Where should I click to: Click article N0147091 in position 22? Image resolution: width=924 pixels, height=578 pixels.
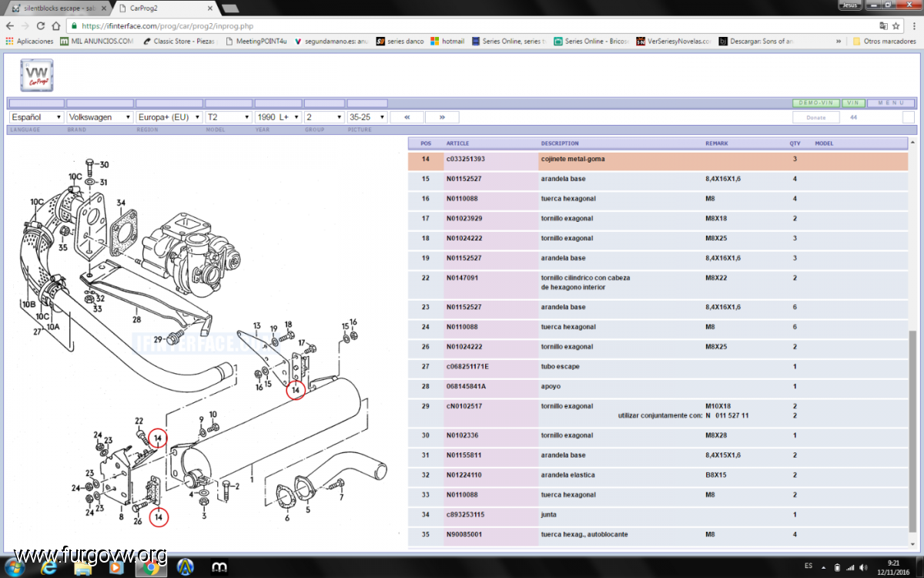462,277
